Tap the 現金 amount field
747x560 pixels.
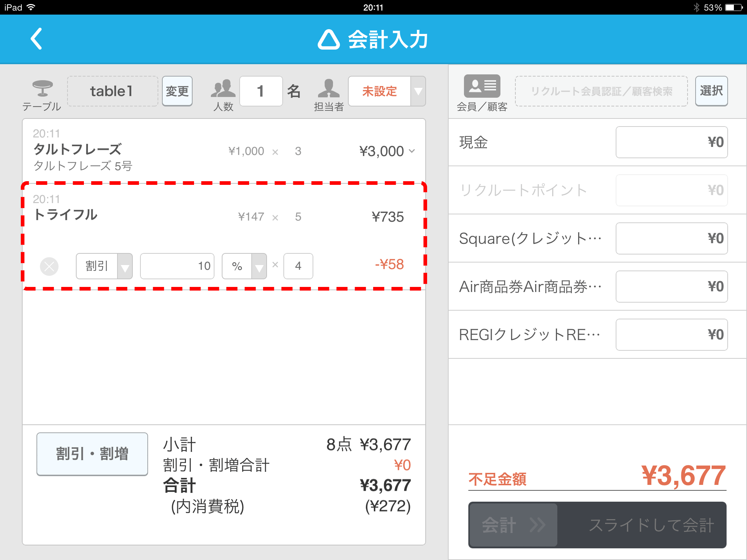671,142
